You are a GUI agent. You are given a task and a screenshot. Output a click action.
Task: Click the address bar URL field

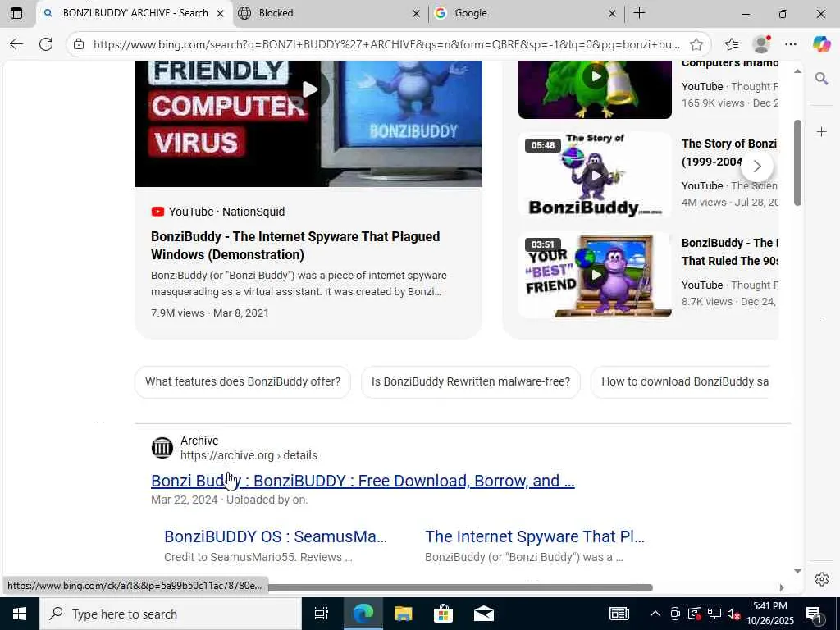click(x=387, y=44)
